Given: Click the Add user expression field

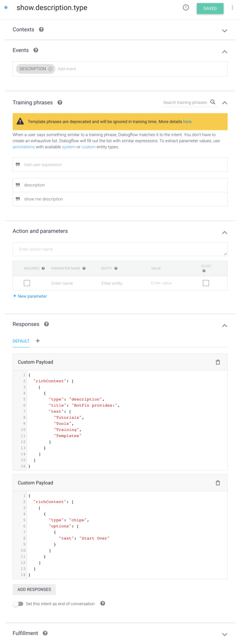Looking at the screenshot, I should [120, 165].
